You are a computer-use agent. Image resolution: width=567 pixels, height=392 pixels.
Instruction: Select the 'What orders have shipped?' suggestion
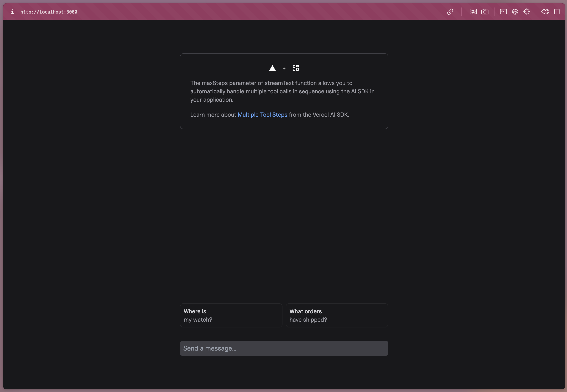[337, 315]
